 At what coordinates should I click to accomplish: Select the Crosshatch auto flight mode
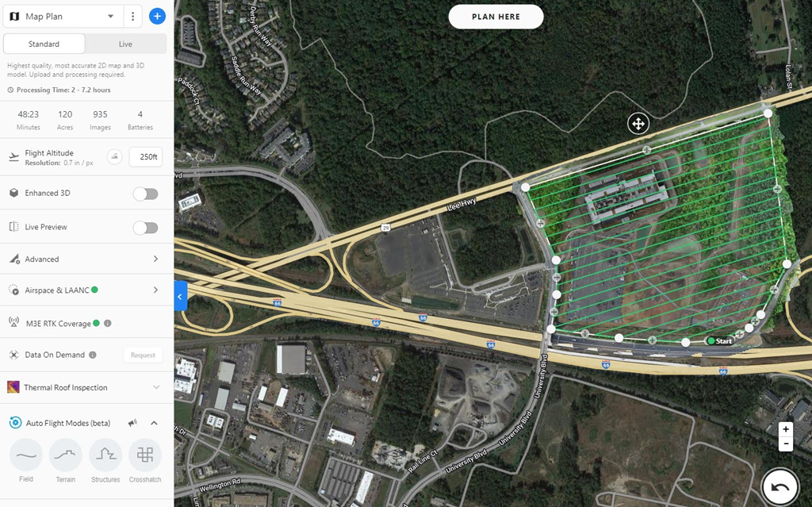[145, 455]
